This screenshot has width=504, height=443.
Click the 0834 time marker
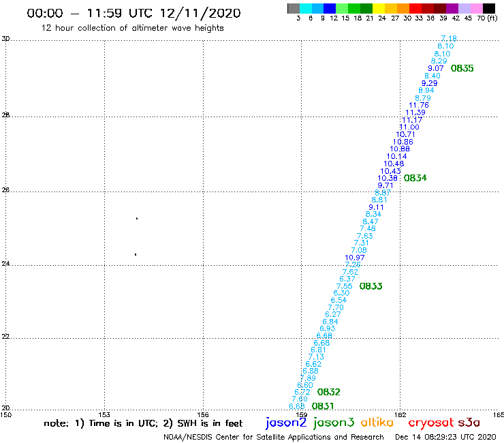coord(415,178)
